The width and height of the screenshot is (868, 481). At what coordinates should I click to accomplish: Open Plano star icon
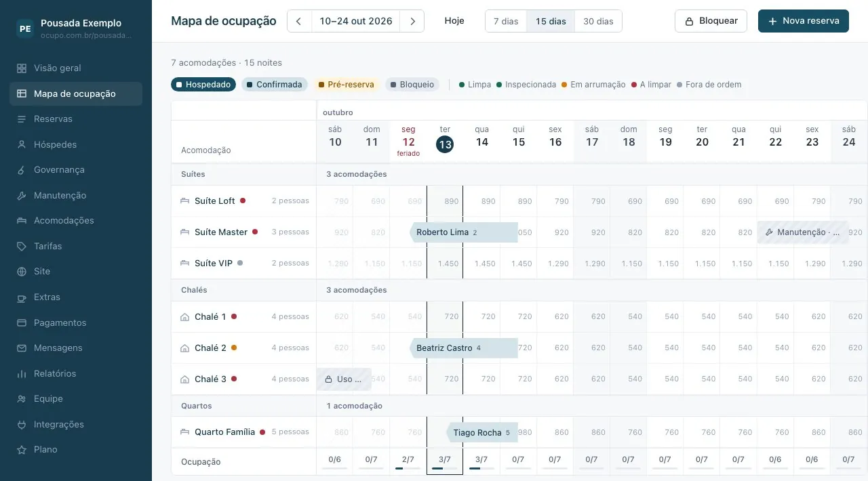[x=22, y=450]
